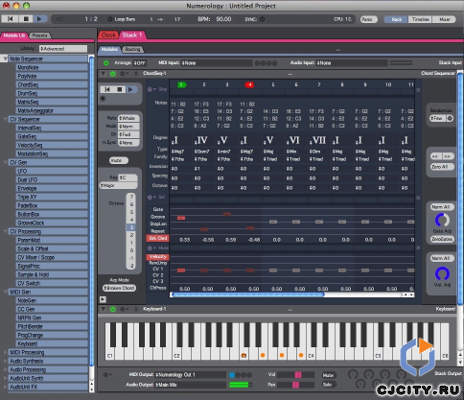Click the Pan slider pink handle
464x400 pixels.
(295, 385)
